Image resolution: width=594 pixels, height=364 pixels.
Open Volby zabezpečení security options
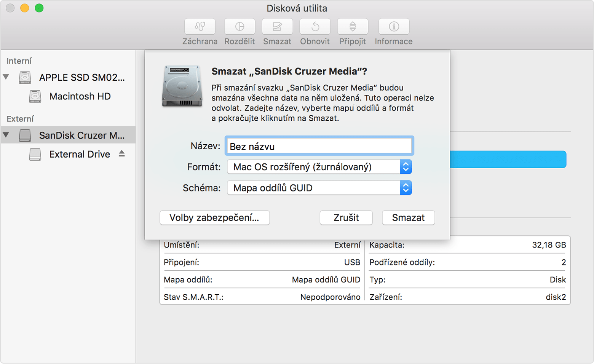tap(215, 218)
